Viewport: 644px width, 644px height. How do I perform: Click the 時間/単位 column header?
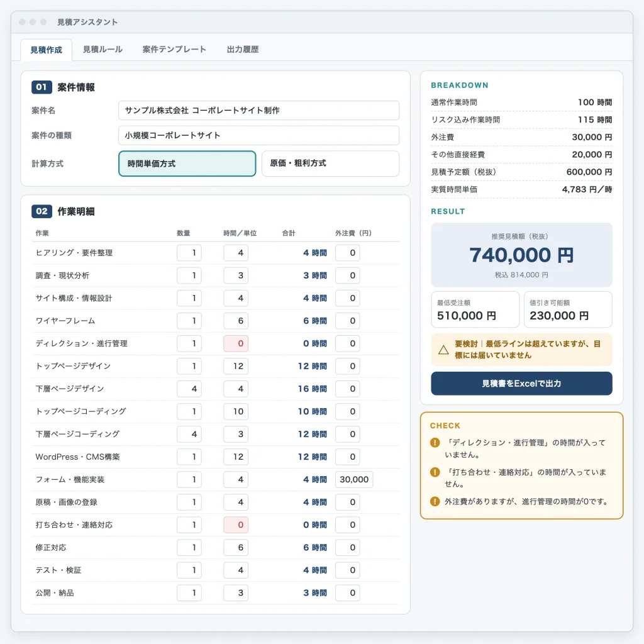tap(240, 233)
